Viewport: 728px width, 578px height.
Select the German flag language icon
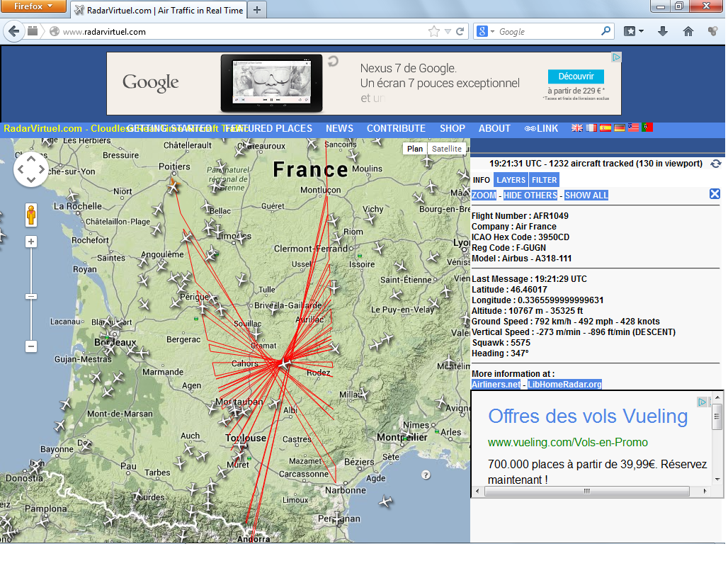(x=620, y=128)
